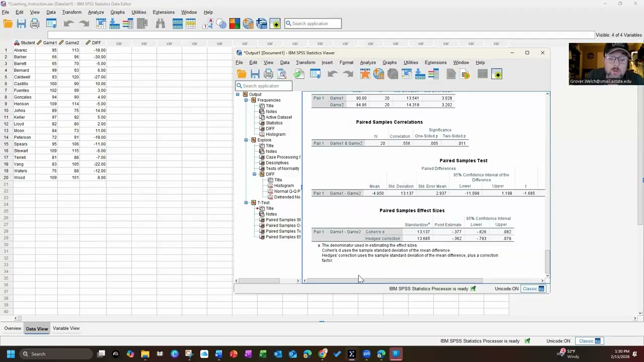Click Windows taskbar Search box
This screenshot has width=644, height=362.
tap(56, 354)
